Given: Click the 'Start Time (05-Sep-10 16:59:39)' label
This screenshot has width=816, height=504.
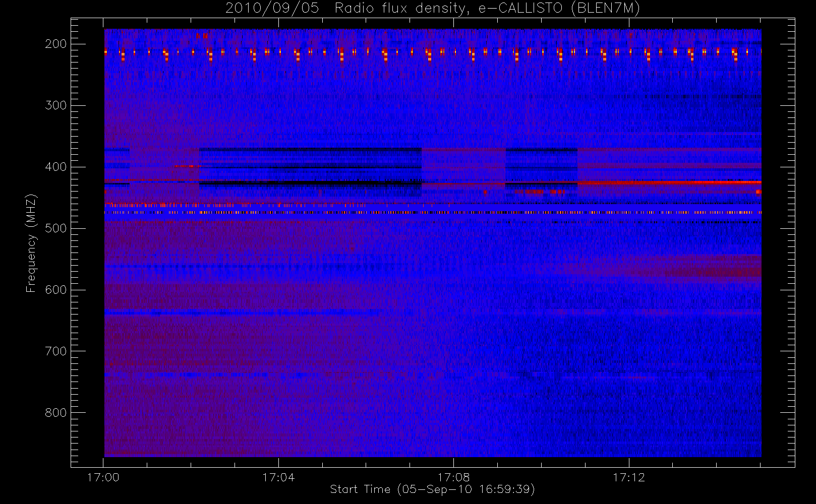Looking at the screenshot, I should point(432,489).
